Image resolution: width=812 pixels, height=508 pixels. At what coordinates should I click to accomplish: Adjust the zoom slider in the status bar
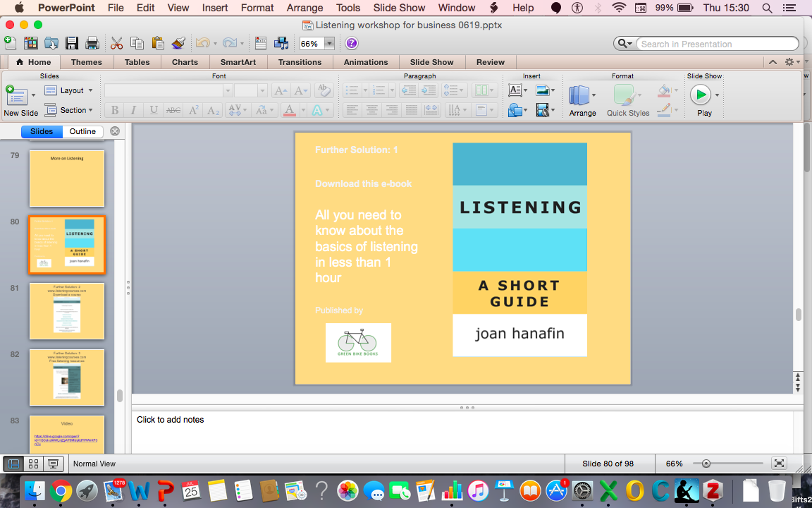pyautogui.click(x=706, y=464)
